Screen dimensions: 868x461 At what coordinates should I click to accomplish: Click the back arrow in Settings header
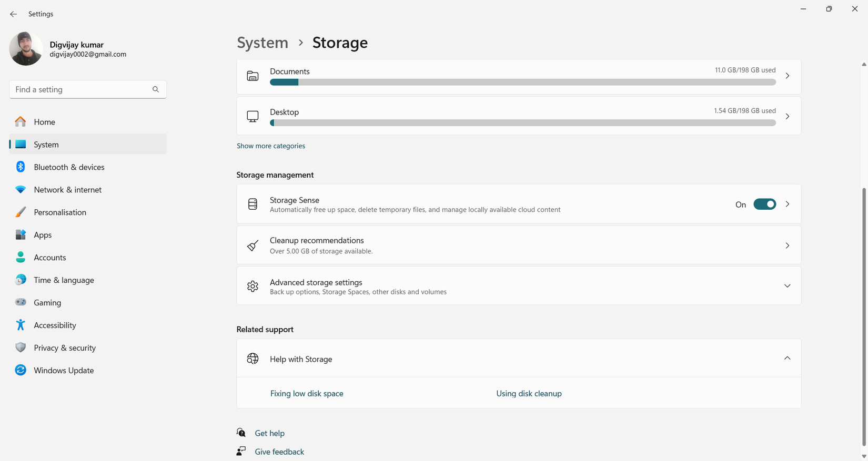(x=13, y=14)
